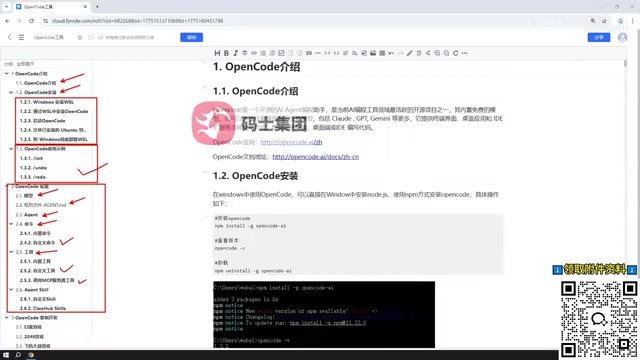This screenshot has height=360, width=640.
Task: Click the refresh icon in editor toolbar
Action: coord(456,53)
